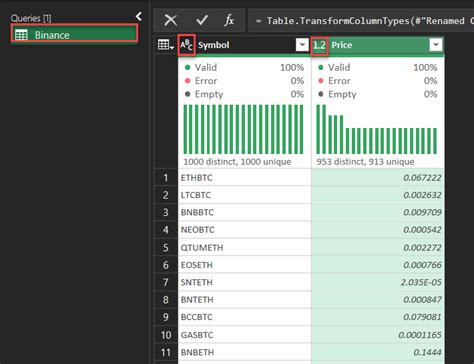
Task: Select the SNTETH cell
Action: 244,282
